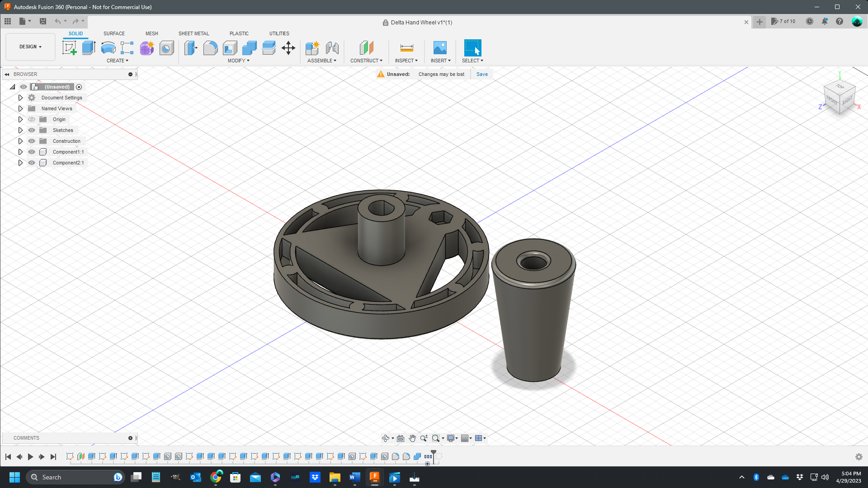Toggle visibility of root (Unsaved) component

click(24, 87)
